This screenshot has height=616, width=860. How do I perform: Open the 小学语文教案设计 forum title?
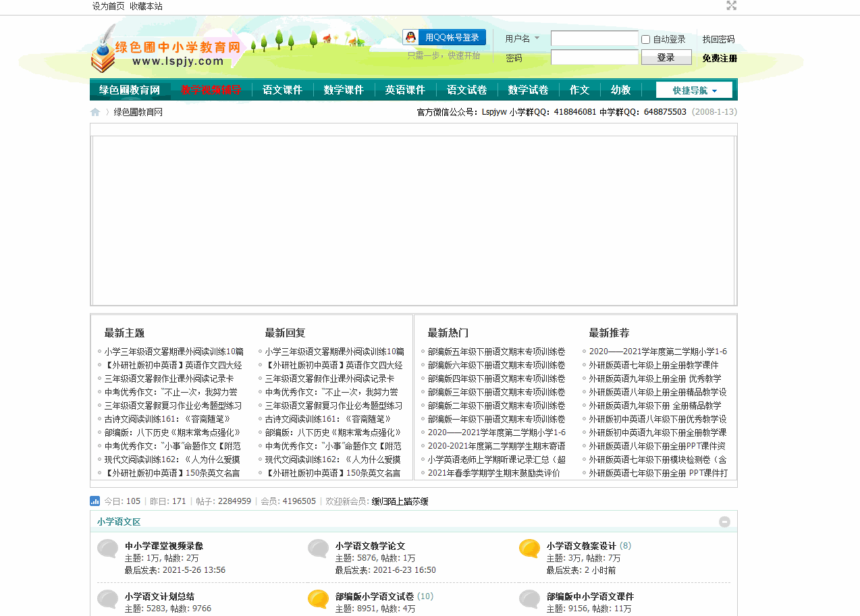pos(581,546)
